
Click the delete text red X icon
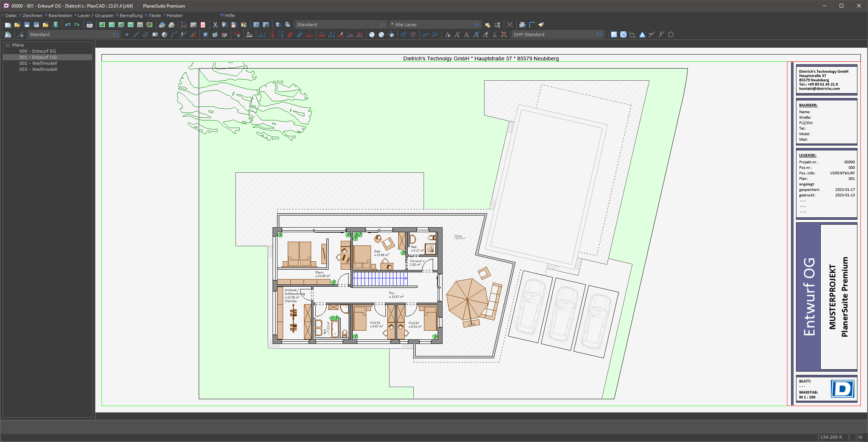[x=504, y=35]
